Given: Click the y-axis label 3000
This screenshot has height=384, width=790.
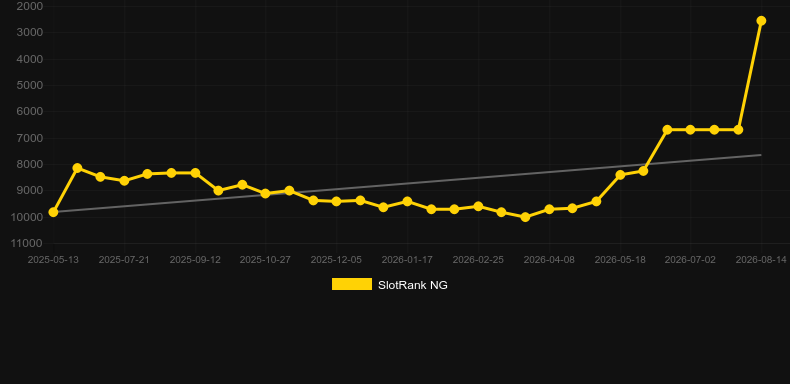Looking at the screenshot, I should coord(30,32).
